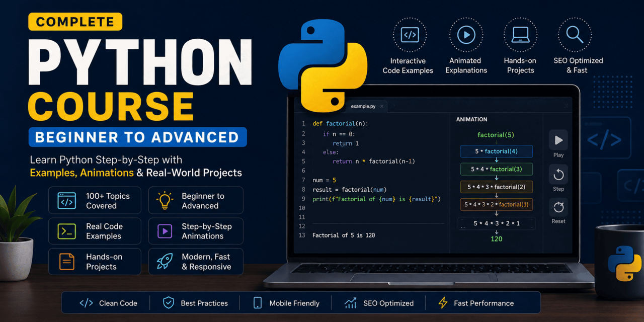The width and height of the screenshot is (644, 322).
Task: Click the Clean Code label
Action: pos(118,303)
